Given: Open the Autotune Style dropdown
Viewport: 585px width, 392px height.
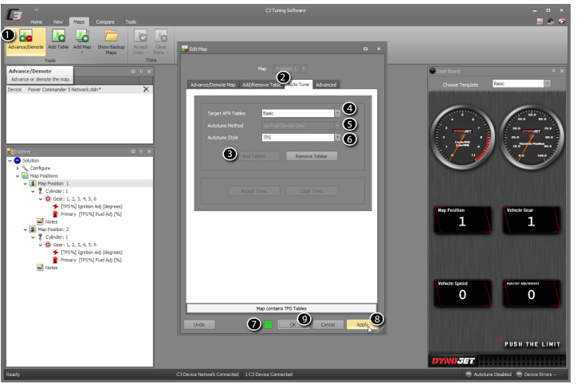Looking at the screenshot, I should (x=338, y=137).
